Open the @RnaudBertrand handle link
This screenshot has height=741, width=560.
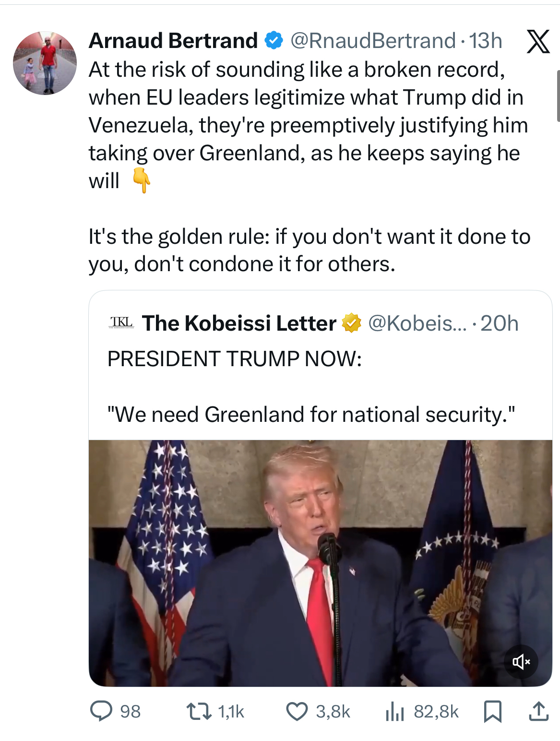pos(373,41)
